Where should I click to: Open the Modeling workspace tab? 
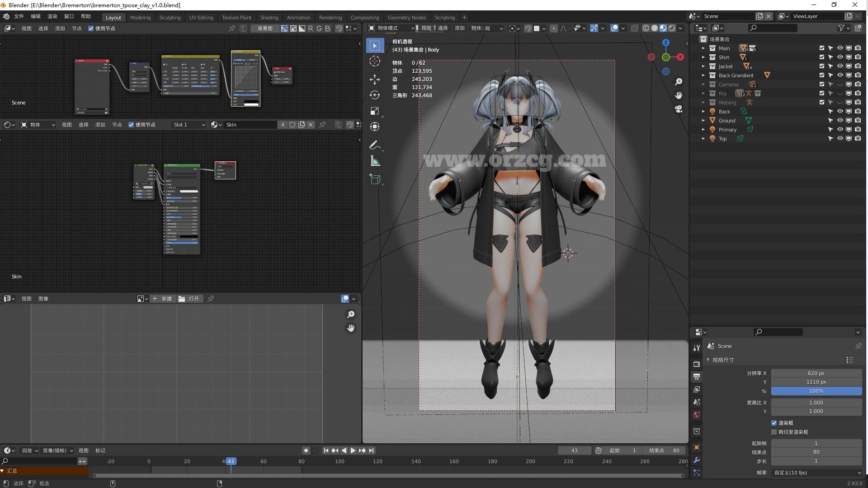click(140, 18)
